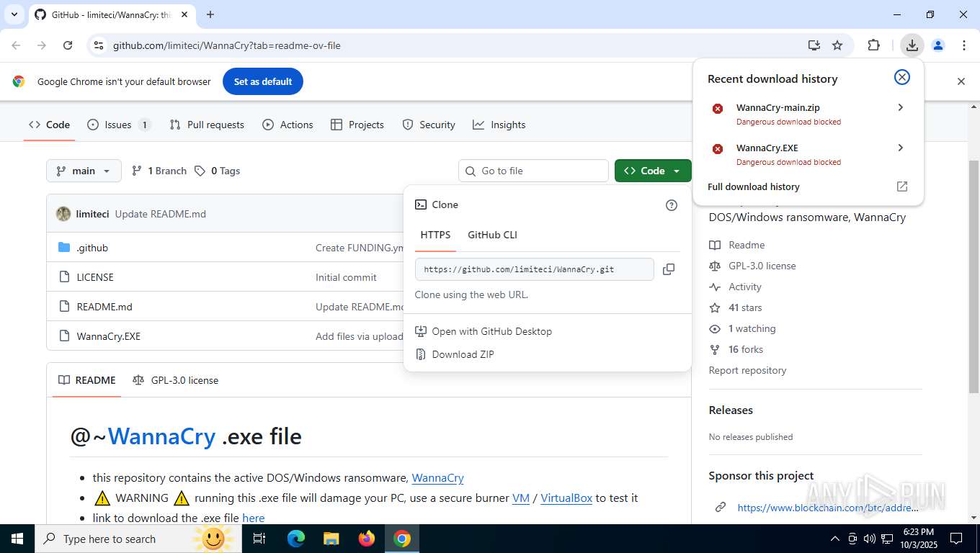Open clone help question mark icon
This screenshot has height=553, width=980.
tap(672, 205)
